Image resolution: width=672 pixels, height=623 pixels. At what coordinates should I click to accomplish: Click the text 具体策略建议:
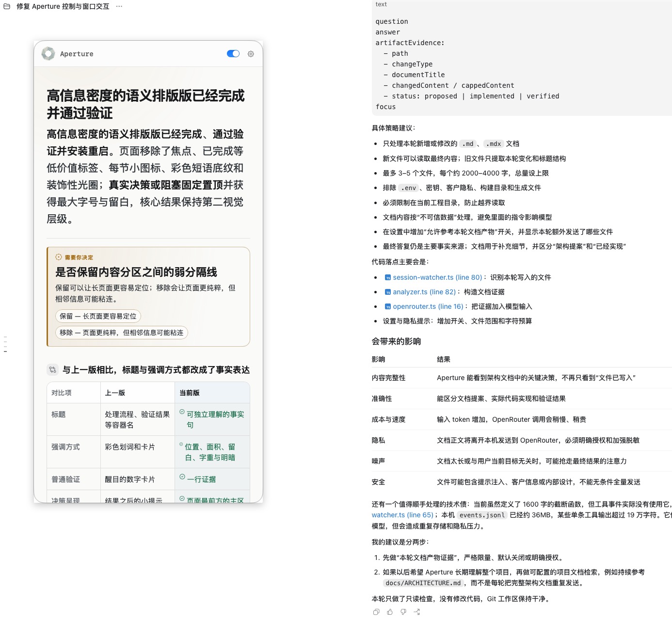click(394, 128)
